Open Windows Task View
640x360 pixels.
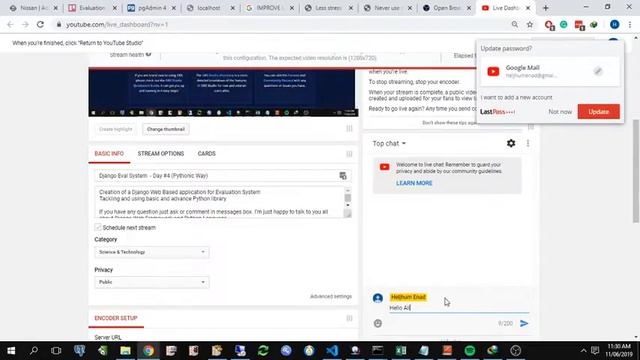click(56, 350)
